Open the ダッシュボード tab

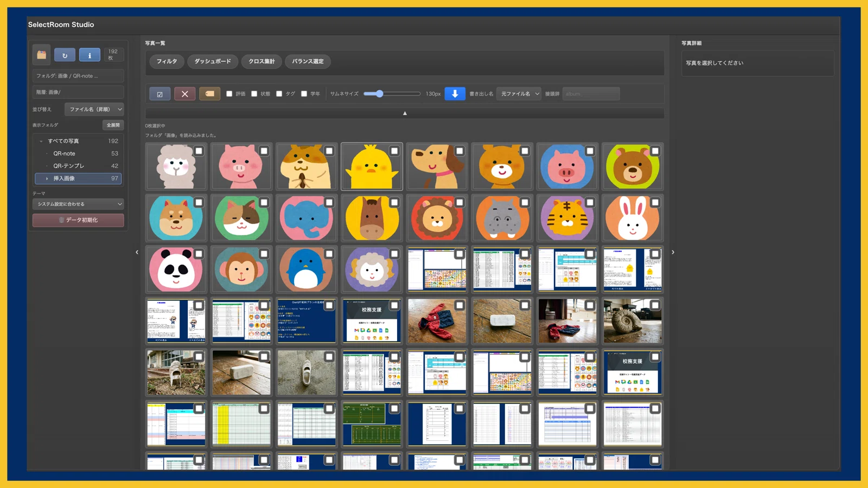pyautogui.click(x=213, y=61)
